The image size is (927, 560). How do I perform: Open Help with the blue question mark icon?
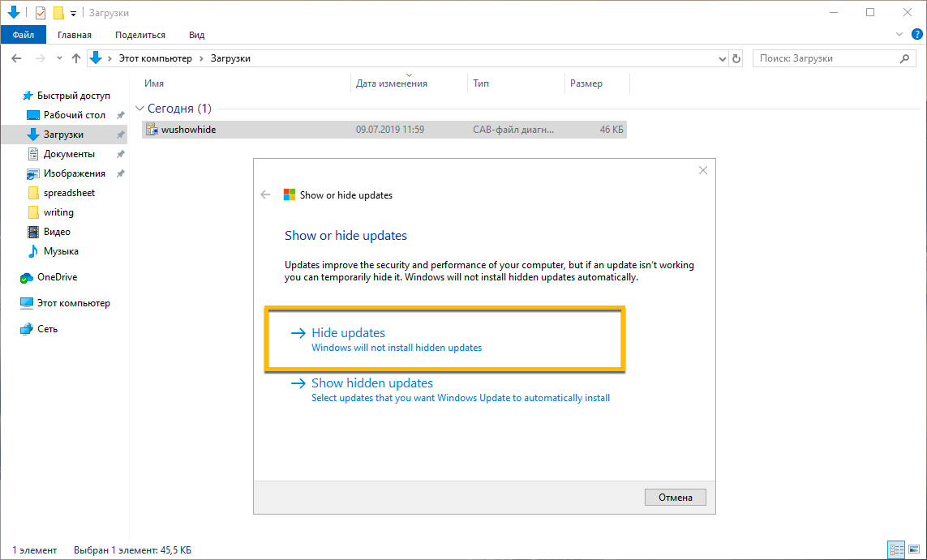916,34
